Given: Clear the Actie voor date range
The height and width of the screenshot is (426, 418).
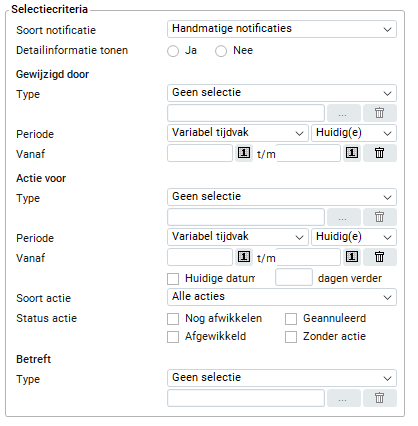Looking at the screenshot, I should (380, 257).
